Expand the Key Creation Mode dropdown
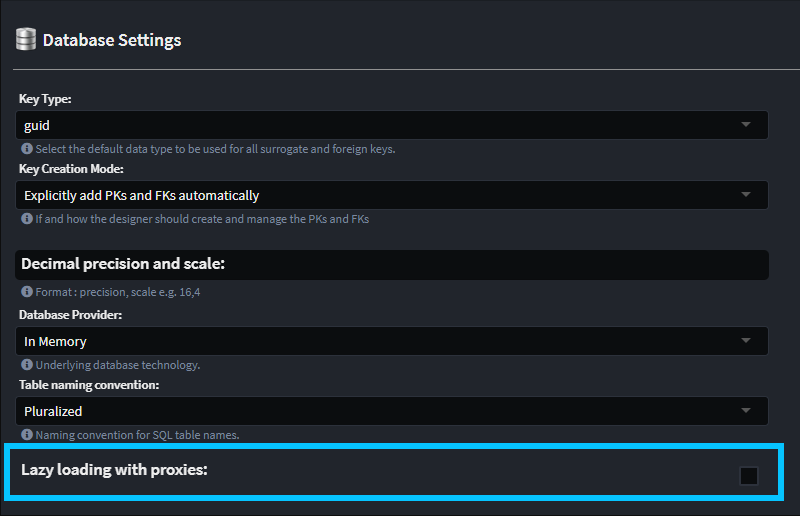The image size is (800, 516). pos(394,195)
